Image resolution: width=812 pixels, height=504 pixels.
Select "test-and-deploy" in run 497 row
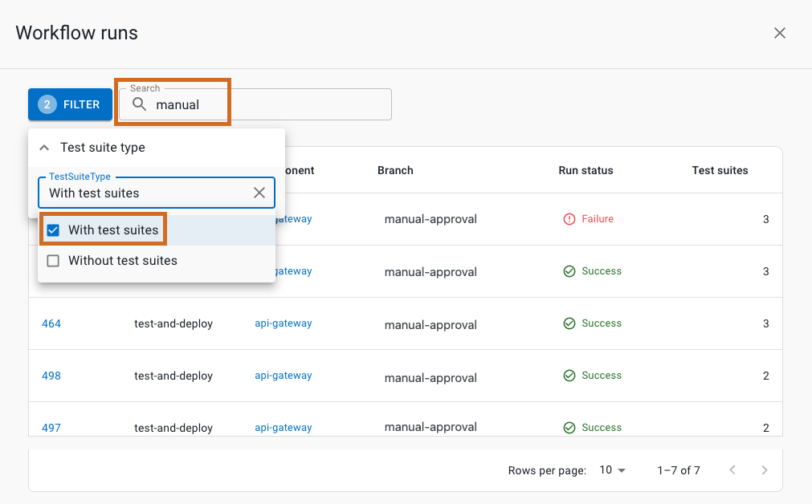click(173, 428)
